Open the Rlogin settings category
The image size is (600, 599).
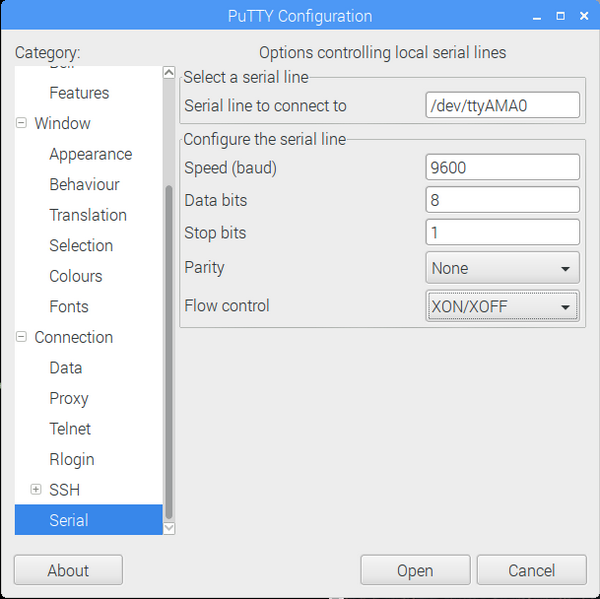[x=72, y=459]
